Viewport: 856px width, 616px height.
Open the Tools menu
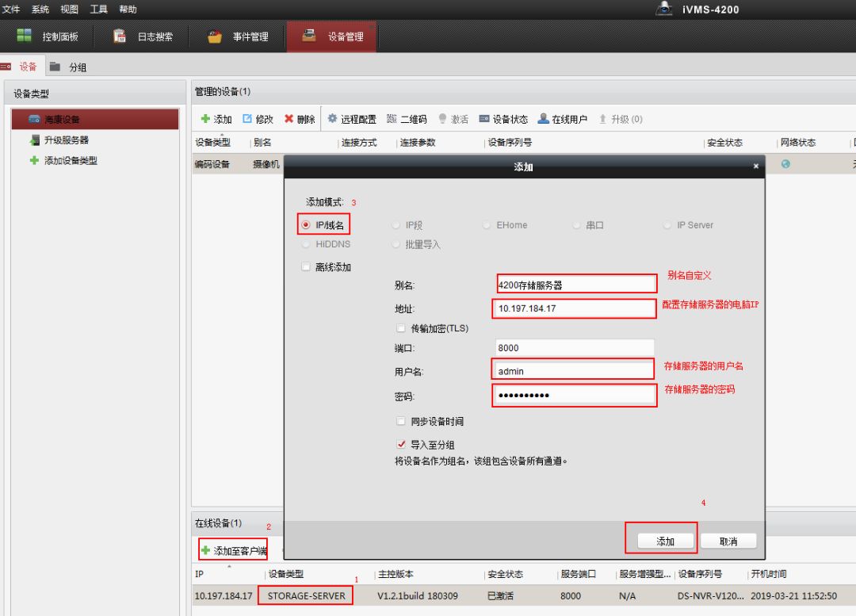98,10
